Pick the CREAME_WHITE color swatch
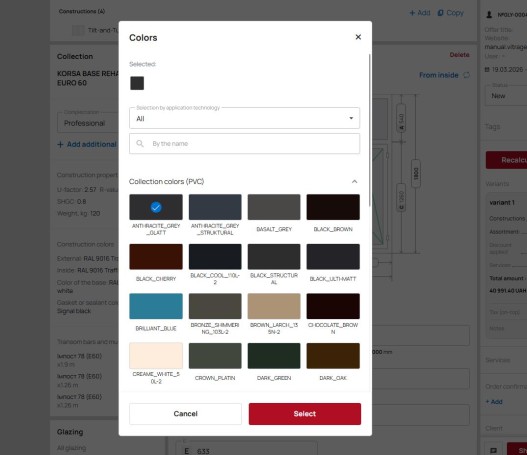This screenshot has width=527, height=455. tap(156, 356)
